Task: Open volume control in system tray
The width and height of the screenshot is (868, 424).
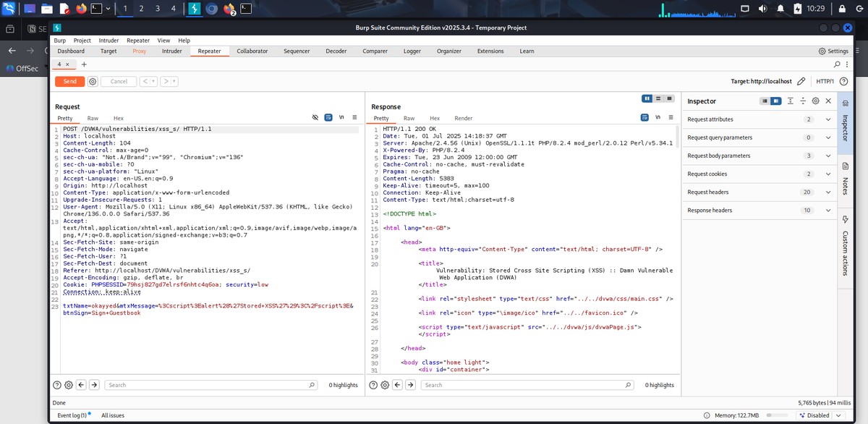Action: (x=762, y=9)
